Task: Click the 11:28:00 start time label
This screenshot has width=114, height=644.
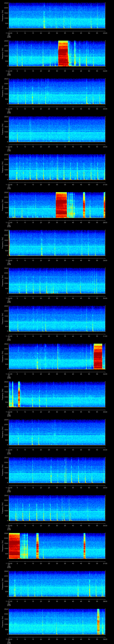Action: 9,260
